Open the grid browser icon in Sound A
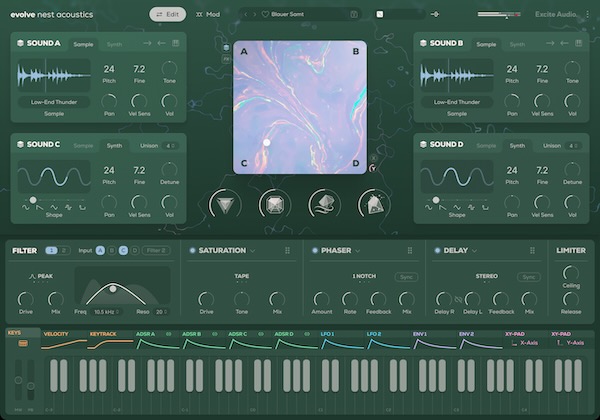Screen dimensions: 600x420 click(176, 43)
